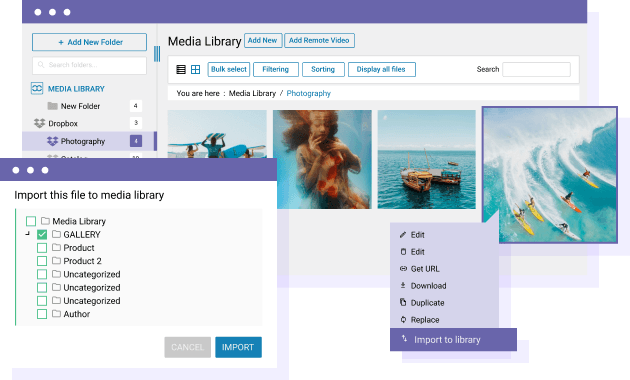Click the Media Library cloud icon in sidebar
Image resolution: width=630 pixels, height=380 pixels.
[x=37, y=88]
